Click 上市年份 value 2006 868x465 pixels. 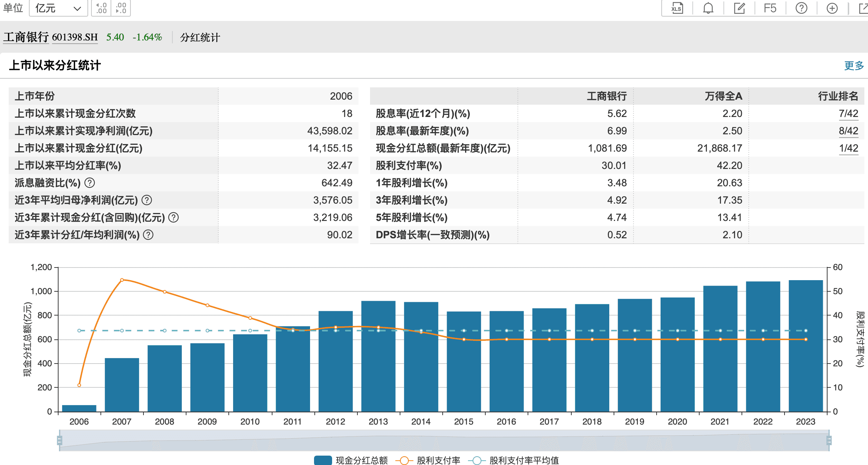(341, 96)
